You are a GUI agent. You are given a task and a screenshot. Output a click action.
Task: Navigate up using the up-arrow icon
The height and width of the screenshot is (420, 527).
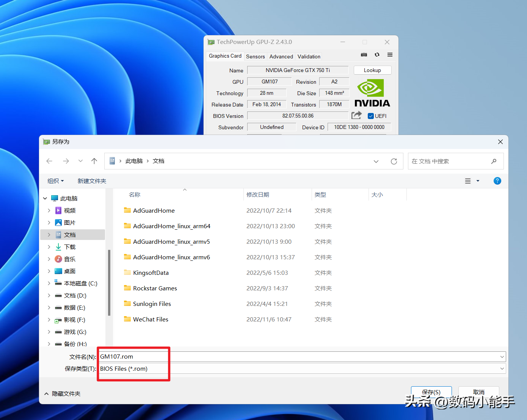coord(94,161)
